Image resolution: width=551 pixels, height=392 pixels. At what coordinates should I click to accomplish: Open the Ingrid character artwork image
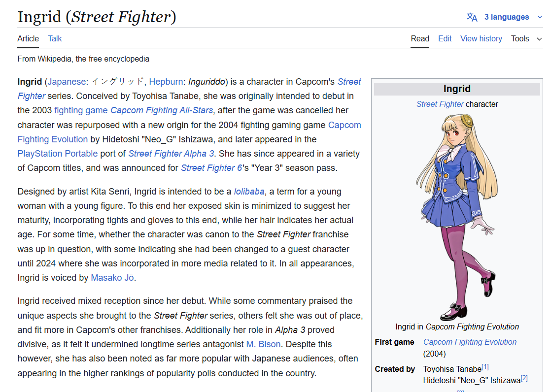[x=457, y=217]
